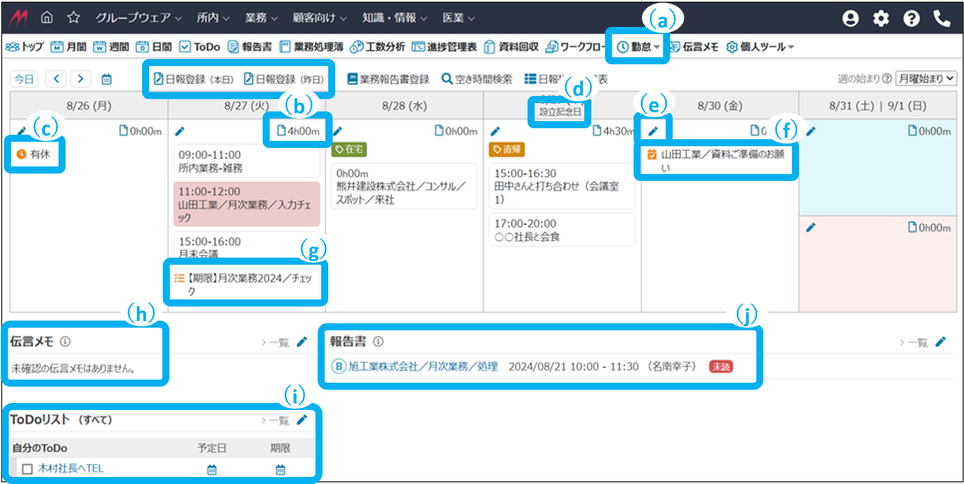The image size is (964, 484).
Task: Open the user account icon
Action: (851, 18)
